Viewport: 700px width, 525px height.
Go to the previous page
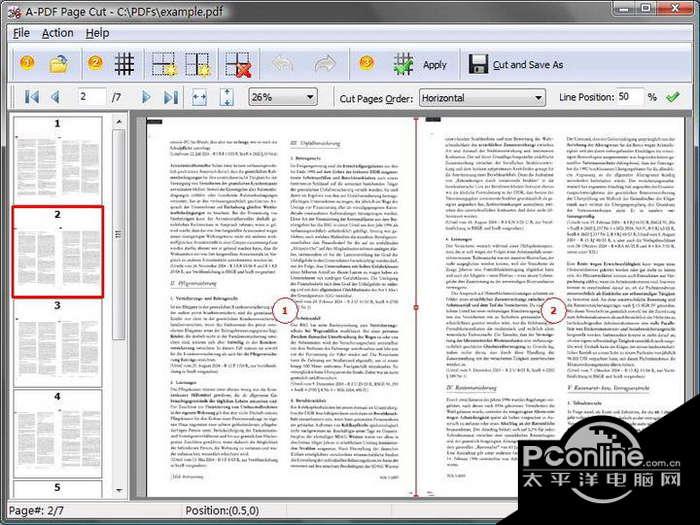[55, 96]
